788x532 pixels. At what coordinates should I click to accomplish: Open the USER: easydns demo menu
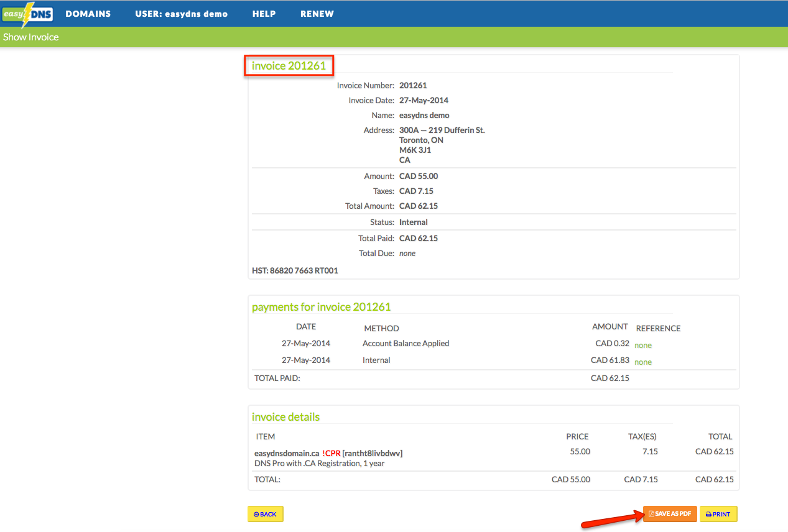(182, 14)
